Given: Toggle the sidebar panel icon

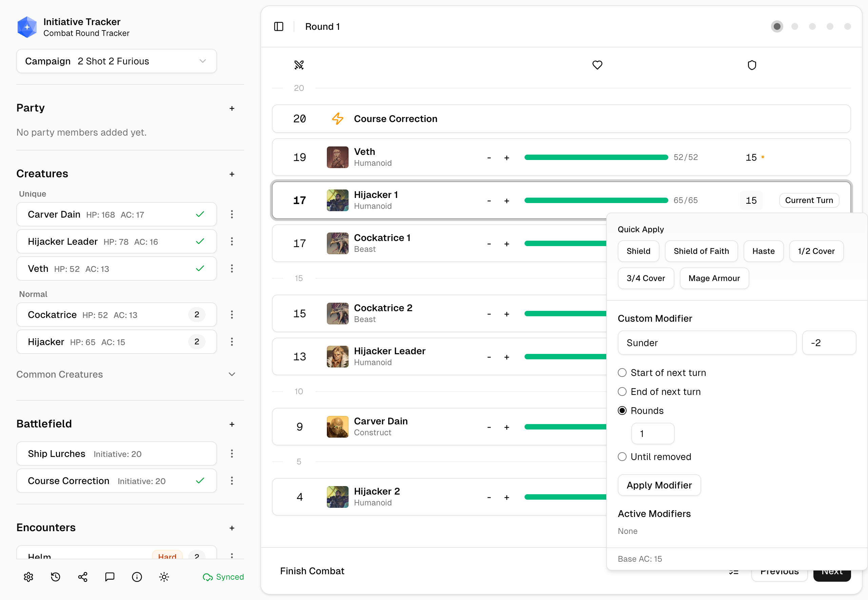Looking at the screenshot, I should tap(279, 27).
